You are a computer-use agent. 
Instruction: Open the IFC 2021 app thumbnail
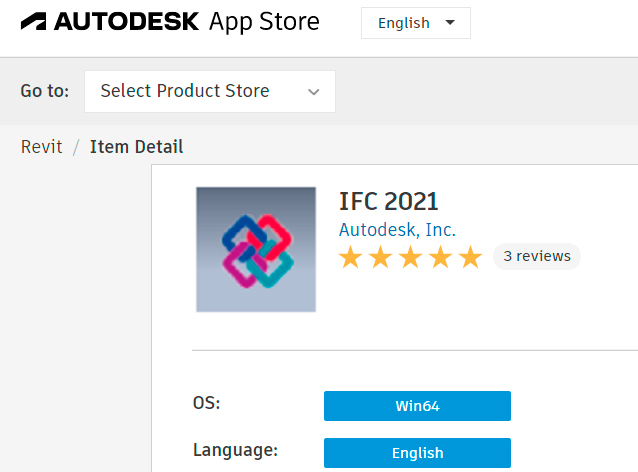click(256, 249)
